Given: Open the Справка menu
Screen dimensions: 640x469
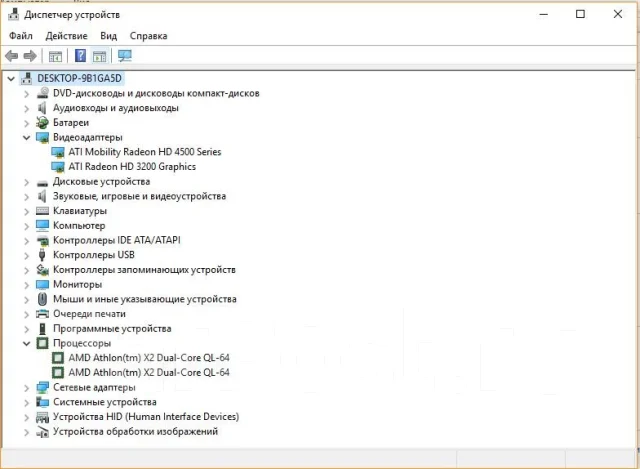Looking at the screenshot, I should coord(149,36).
